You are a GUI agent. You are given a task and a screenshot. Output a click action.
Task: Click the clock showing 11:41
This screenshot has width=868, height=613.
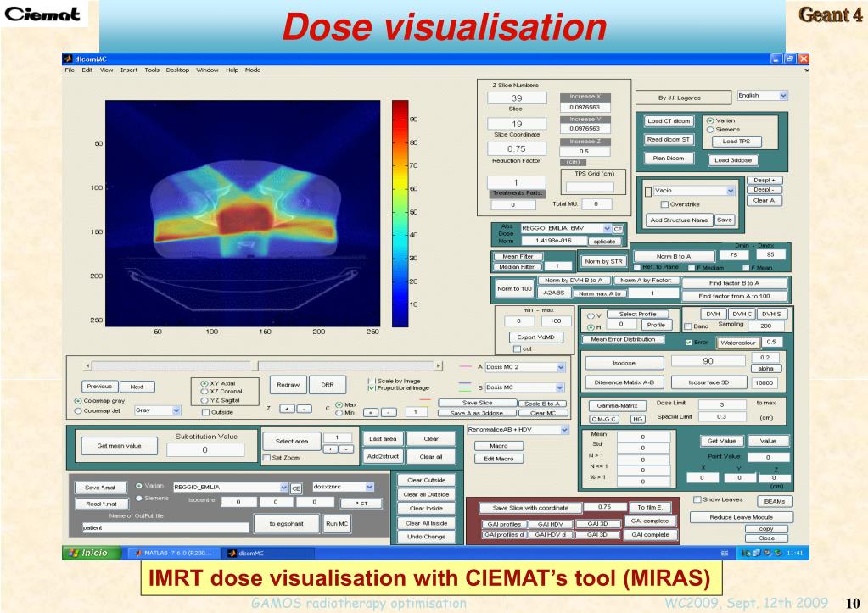[x=794, y=553]
